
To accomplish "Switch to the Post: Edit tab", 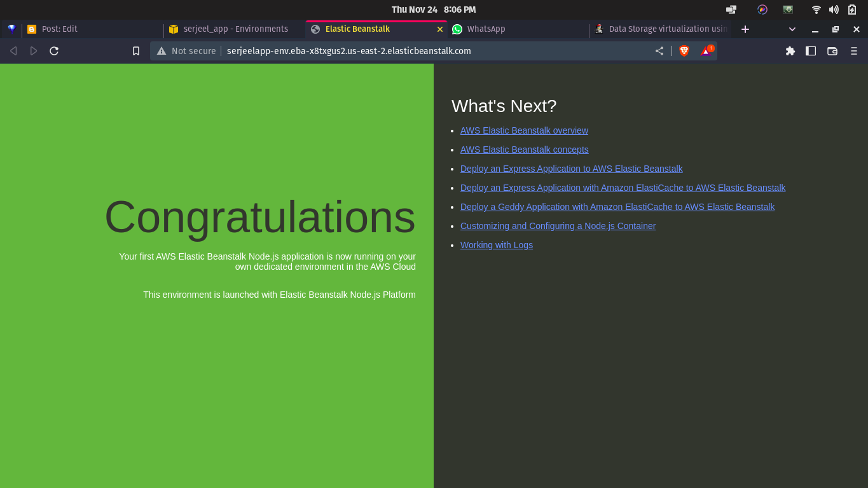I will 92,29.
